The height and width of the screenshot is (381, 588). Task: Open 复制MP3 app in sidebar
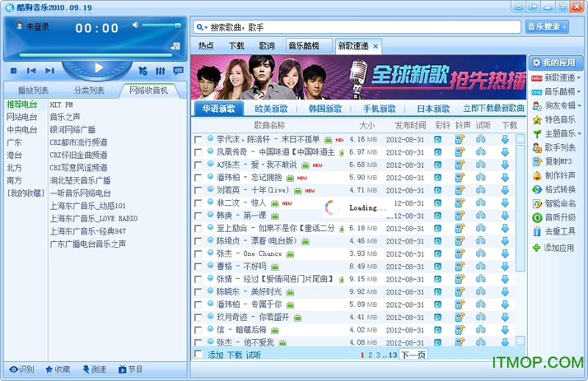tap(553, 162)
